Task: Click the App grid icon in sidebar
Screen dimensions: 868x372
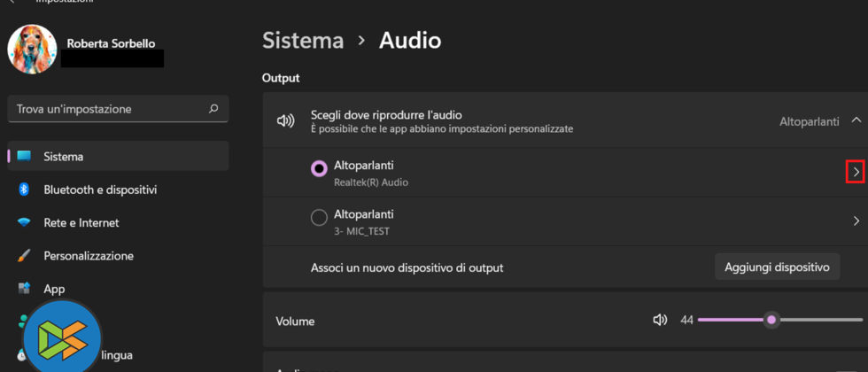Action: [x=24, y=289]
